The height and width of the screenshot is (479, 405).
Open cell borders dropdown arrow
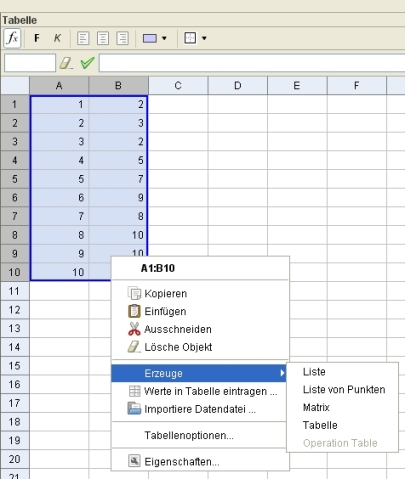[204, 38]
